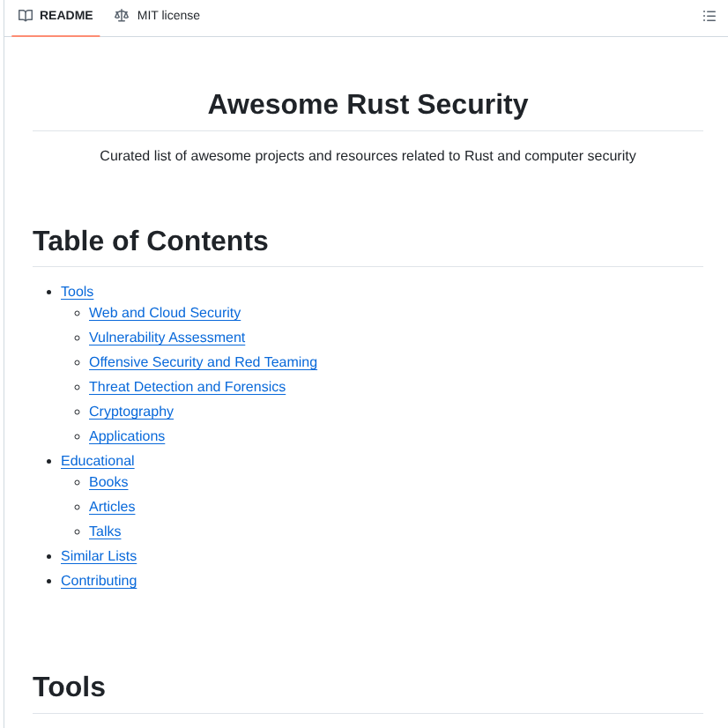Click the book icon beside README
The width and height of the screenshot is (728, 728).
pyautogui.click(x=27, y=15)
